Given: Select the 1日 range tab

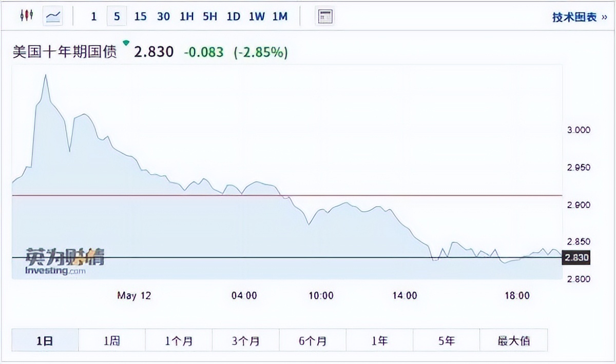Looking at the screenshot, I should click(x=45, y=340).
